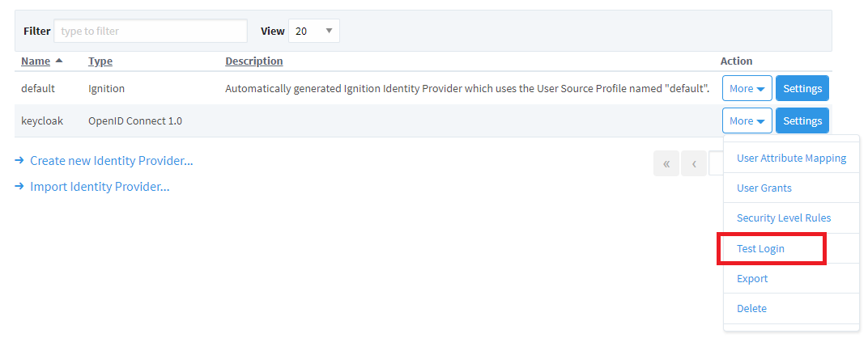Choose User Attribute Mapping from menu

[x=791, y=158]
